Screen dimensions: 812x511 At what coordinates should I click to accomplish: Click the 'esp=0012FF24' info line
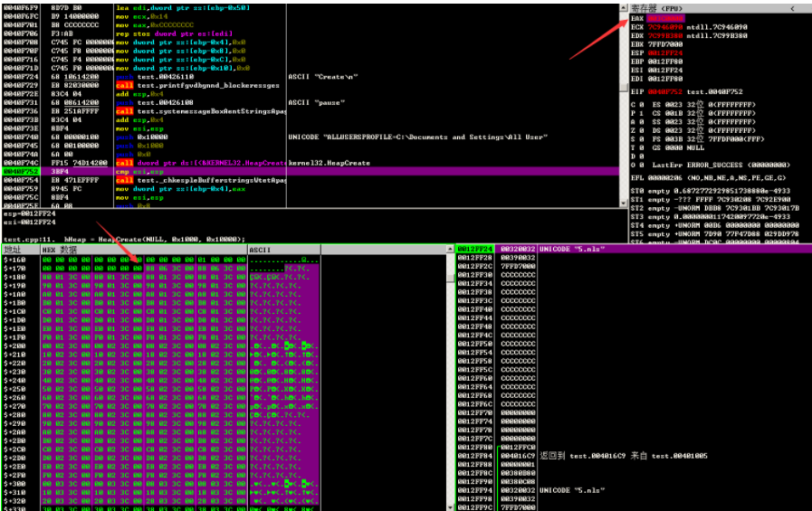tap(30, 213)
